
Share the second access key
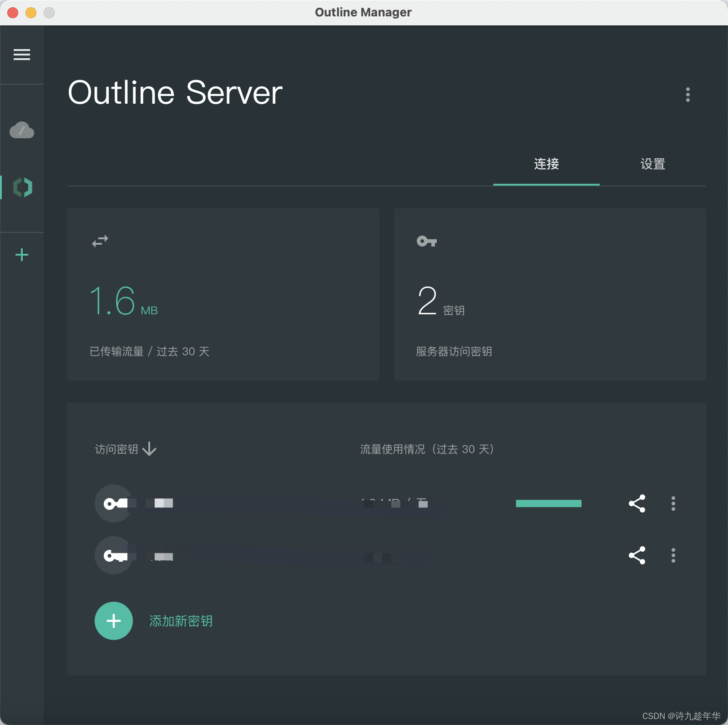click(x=637, y=555)
